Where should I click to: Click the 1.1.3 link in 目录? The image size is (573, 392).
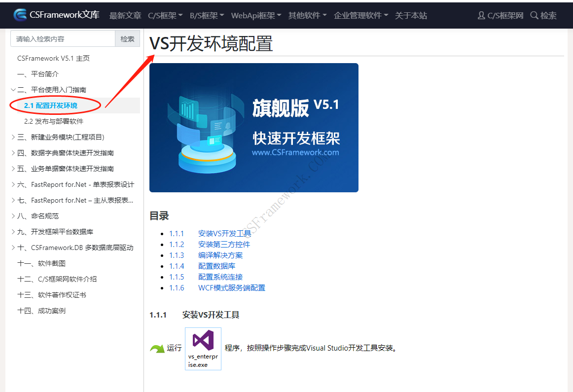(x=177, y=255)
